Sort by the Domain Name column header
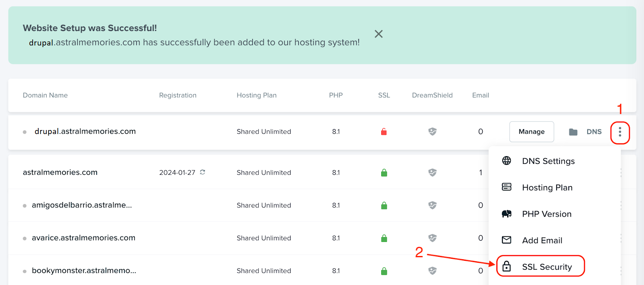Viewport: 644px width, 285px height. click(45, 95)
